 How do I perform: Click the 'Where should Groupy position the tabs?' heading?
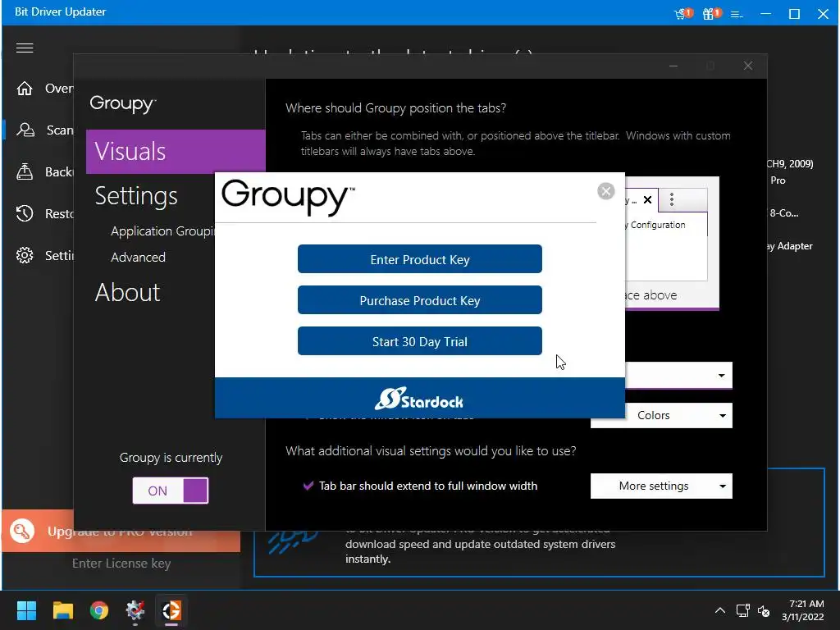(395, 108)
